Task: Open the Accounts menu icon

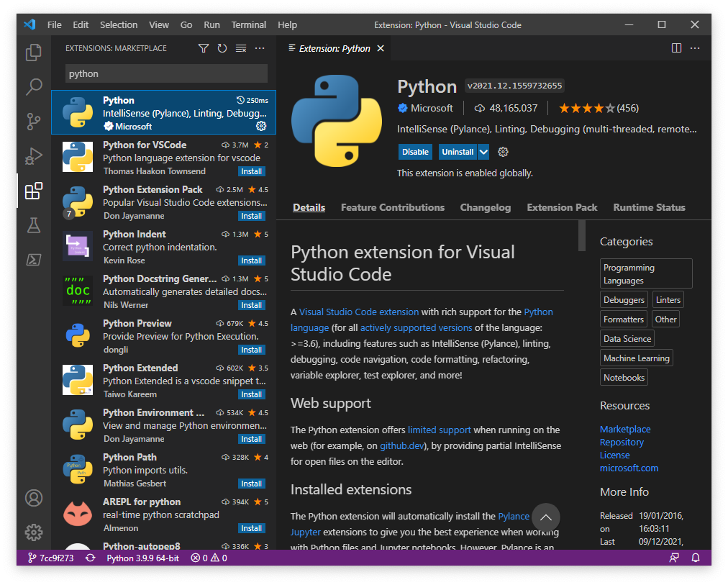Action: tap(33, 498)
